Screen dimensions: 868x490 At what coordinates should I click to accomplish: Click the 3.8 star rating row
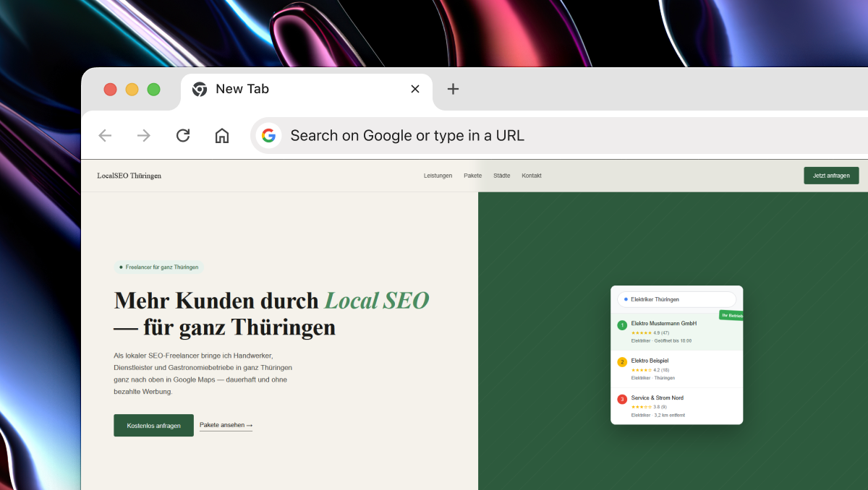(x=649, y=407)
